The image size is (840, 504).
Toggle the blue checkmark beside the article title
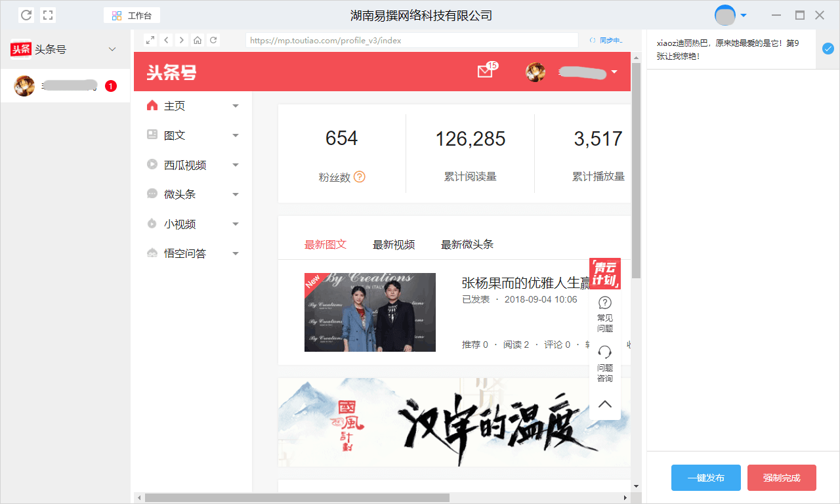828,49
